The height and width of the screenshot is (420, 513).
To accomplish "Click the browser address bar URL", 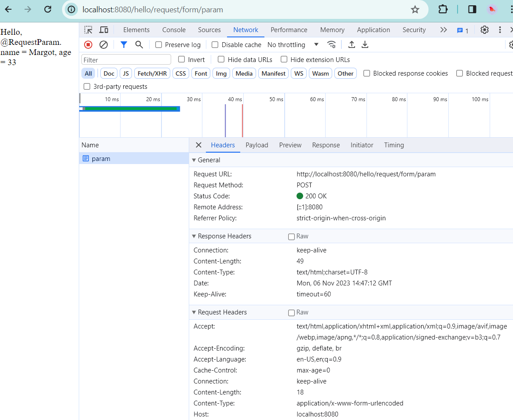I will click(x=153, y=10).
